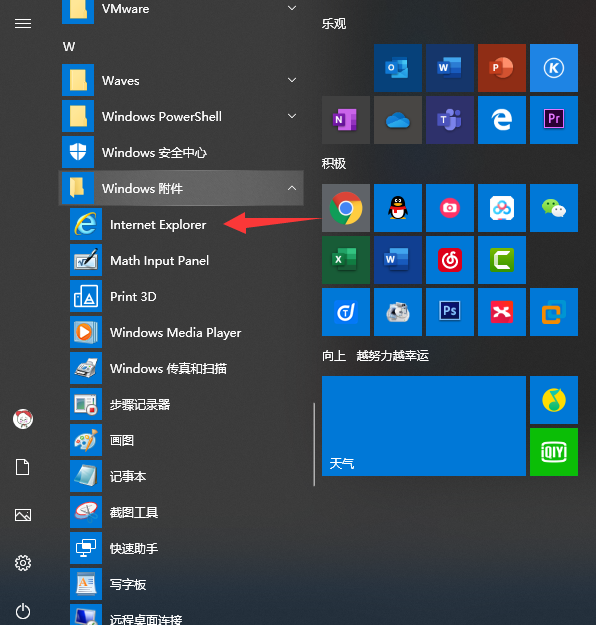
Task: Select the 向上 越努力越幸运 group header
Action: pos(375,356)
